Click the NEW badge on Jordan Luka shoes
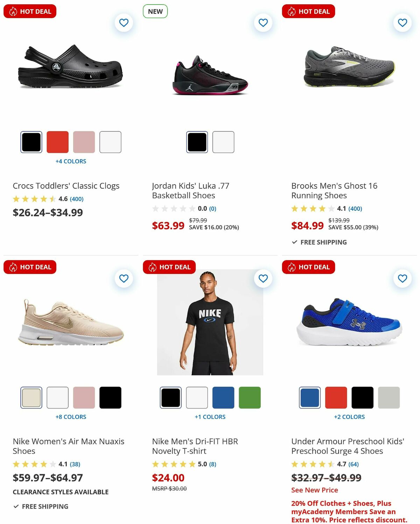Viewport: 420px width, 524px height. 155,11
